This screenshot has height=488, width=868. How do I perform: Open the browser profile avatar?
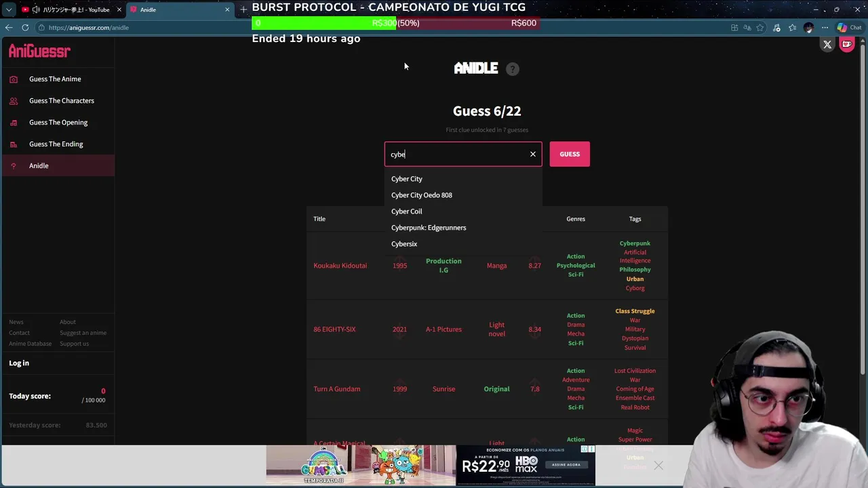point(808,28)
